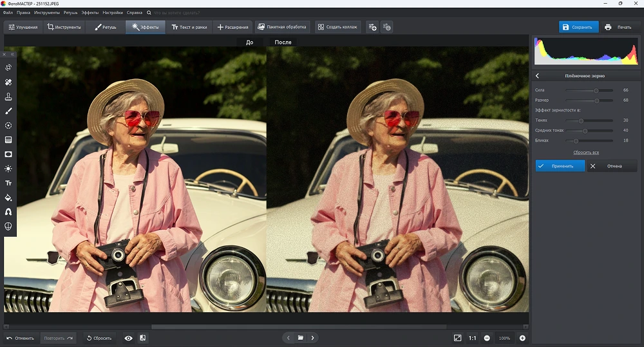Select the correction brush tool

pos(8,111)
